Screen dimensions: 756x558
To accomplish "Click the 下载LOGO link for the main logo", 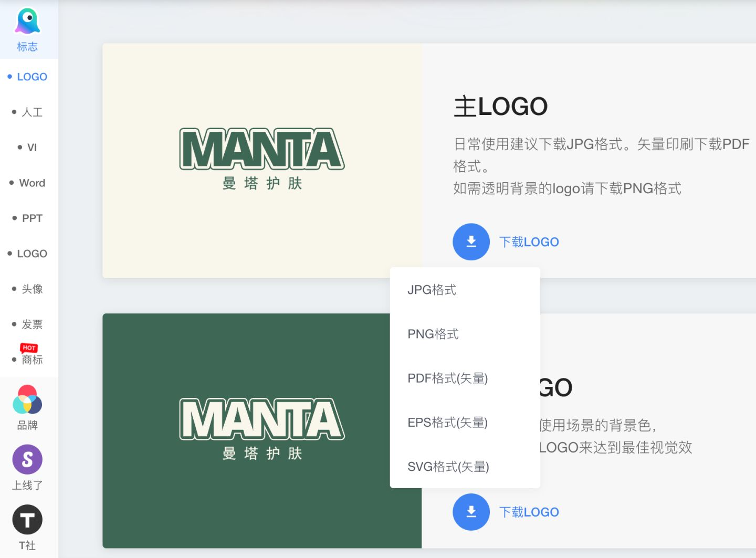I will pyautogui.click(x=529, y=241).
